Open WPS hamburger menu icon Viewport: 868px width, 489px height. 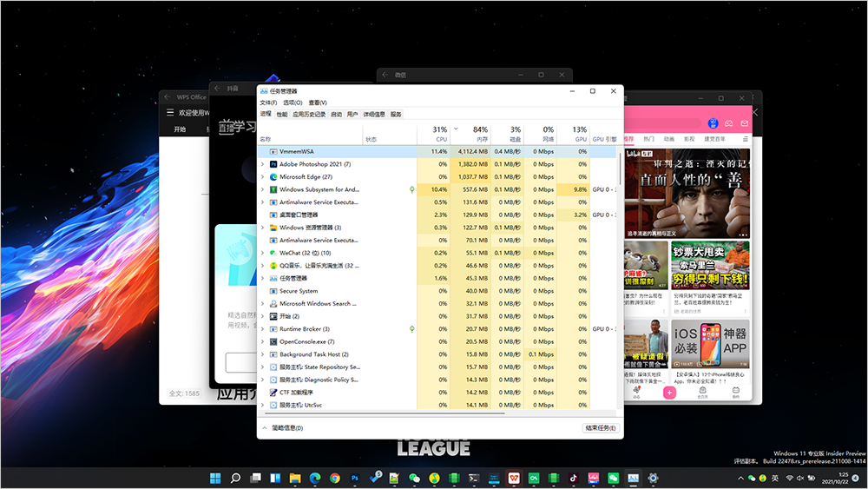(170, 113)
